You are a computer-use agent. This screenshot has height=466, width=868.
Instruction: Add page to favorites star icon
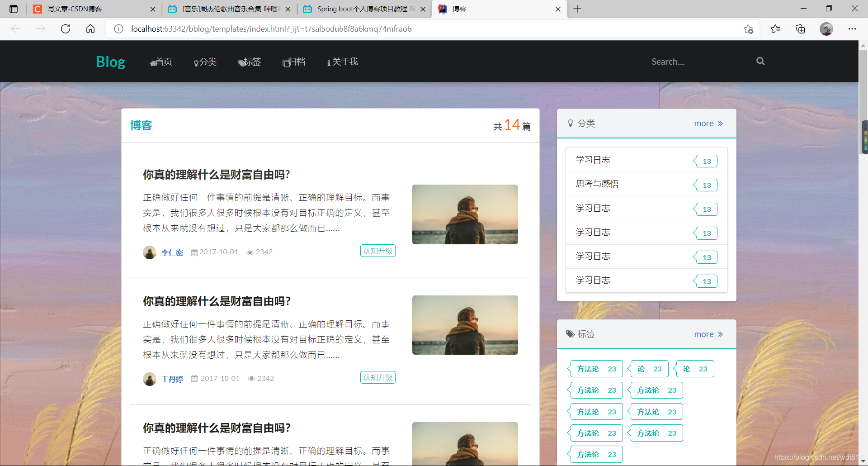point(748,29)
